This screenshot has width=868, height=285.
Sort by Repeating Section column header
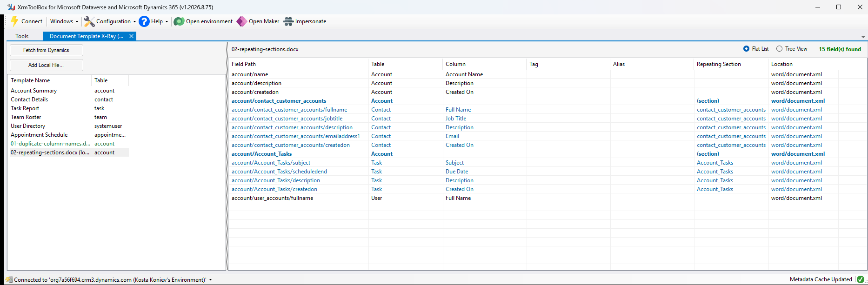(x=731, y=64)
